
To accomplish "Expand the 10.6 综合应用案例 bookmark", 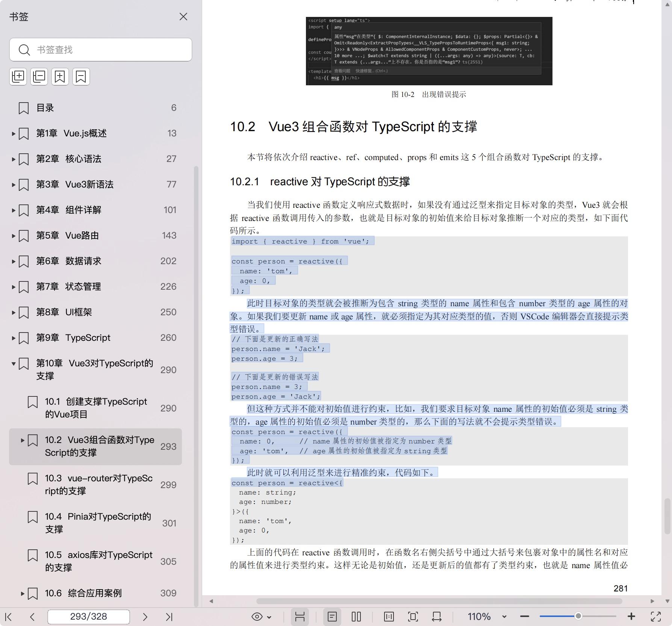I will 23,593.
